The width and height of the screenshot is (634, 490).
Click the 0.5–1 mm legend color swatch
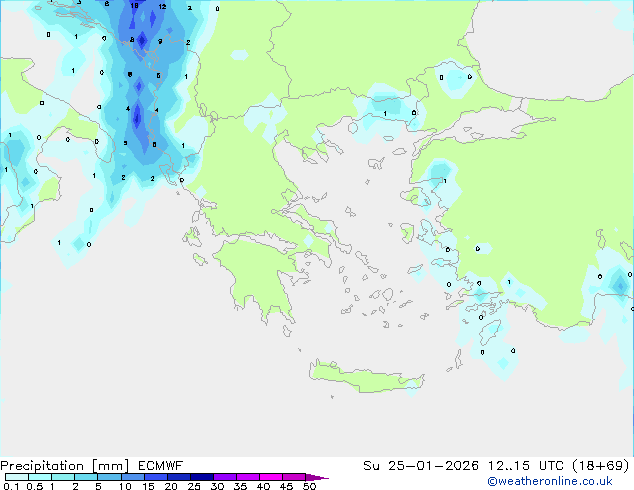point(40,477)
